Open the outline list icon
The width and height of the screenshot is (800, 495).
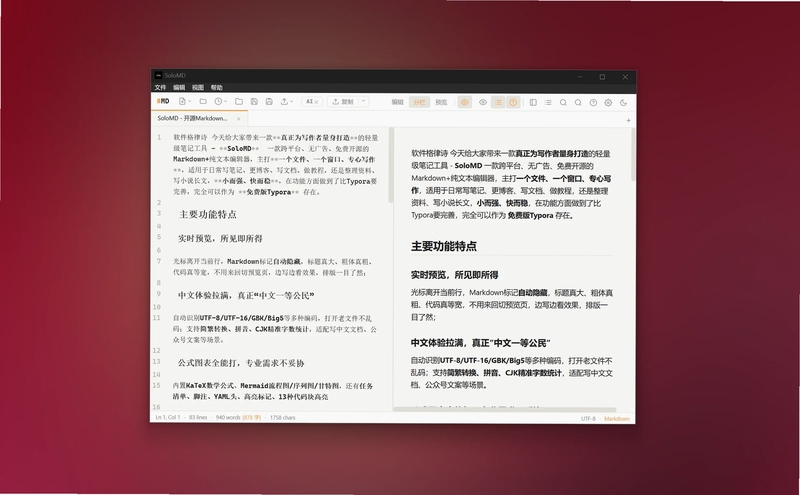click(x=548, y=103)
